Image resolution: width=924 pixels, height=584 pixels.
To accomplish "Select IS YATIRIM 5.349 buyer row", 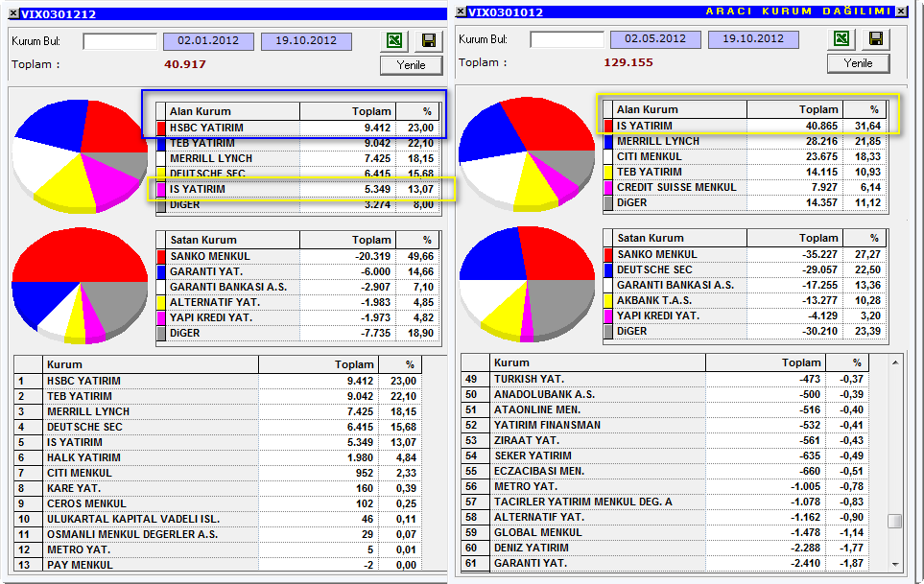I will [298, 189].
